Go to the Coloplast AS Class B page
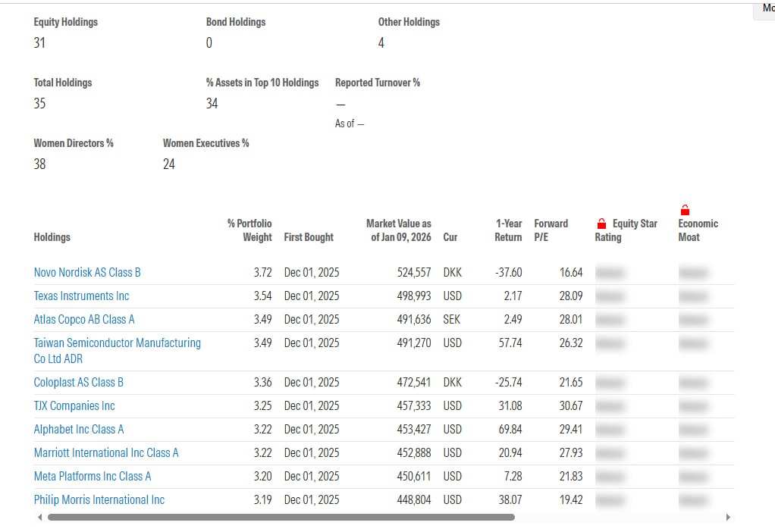This screenshot has width=775, height=532. point(79,383)
